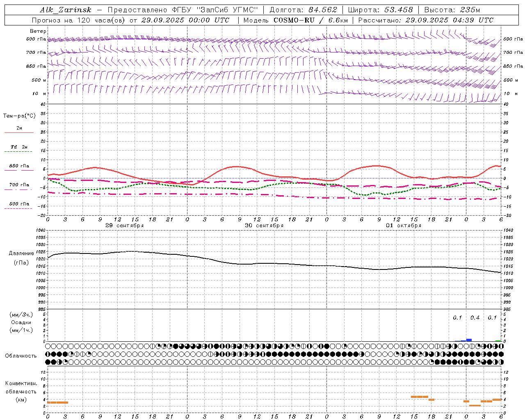
Task: Click the 'Модель COSMO-RU / 6.6км' model label
Action: (x=295, y=20)
